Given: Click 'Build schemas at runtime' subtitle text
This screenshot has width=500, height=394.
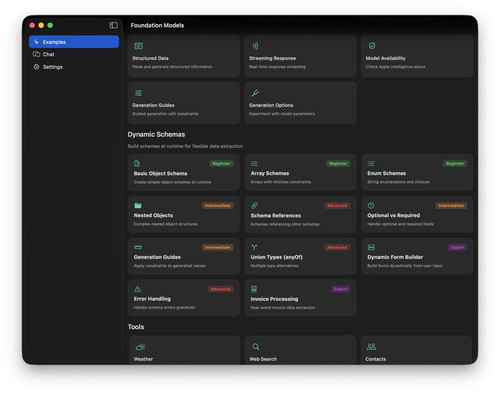Looking at the screenshot, I should point(185,146).
